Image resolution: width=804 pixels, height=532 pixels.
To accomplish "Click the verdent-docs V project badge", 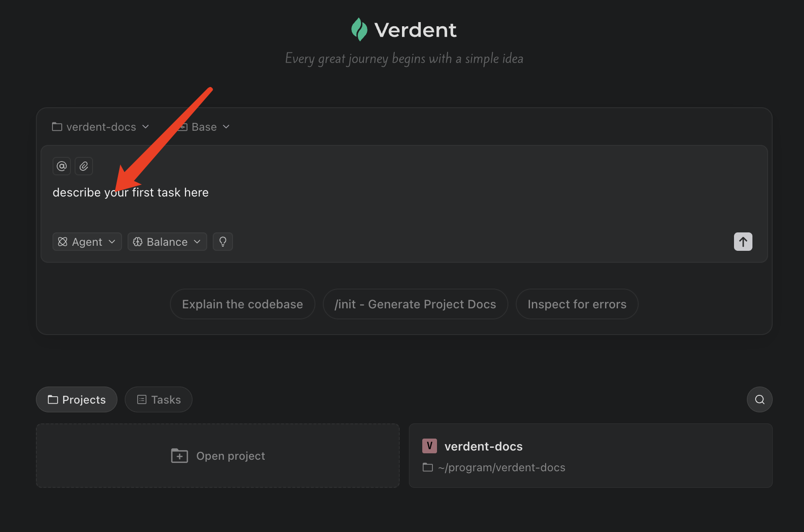I will pyautogui.click(x=429, y=445).
